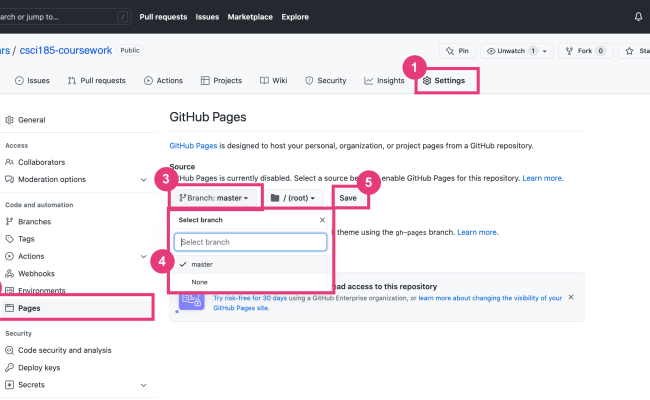Click Learn more link after Source description
The height and width of the screenshot is (400, 650).
(x=542, y=178)
